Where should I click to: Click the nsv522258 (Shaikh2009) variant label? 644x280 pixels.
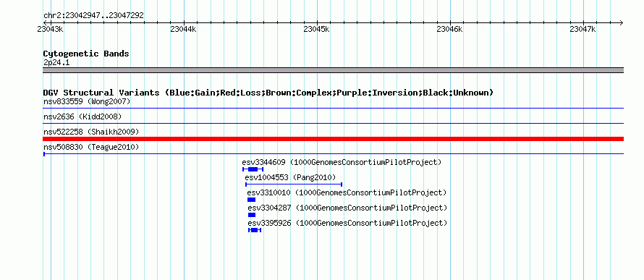point(91,132)
